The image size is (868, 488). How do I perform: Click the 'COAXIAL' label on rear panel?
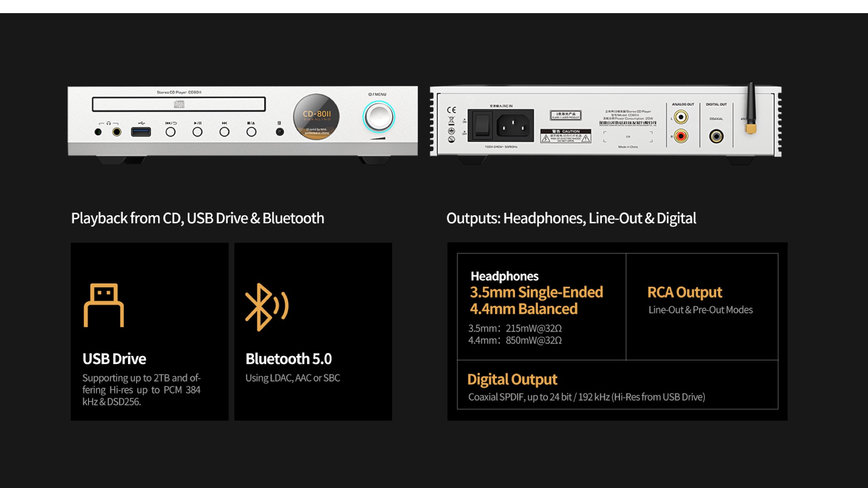(716, 119)
